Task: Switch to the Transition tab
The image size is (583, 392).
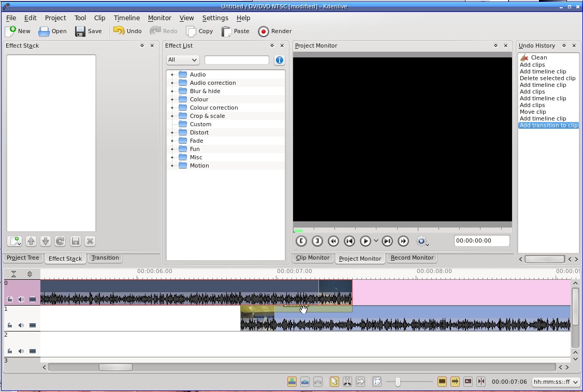Action: click(105, 258)
